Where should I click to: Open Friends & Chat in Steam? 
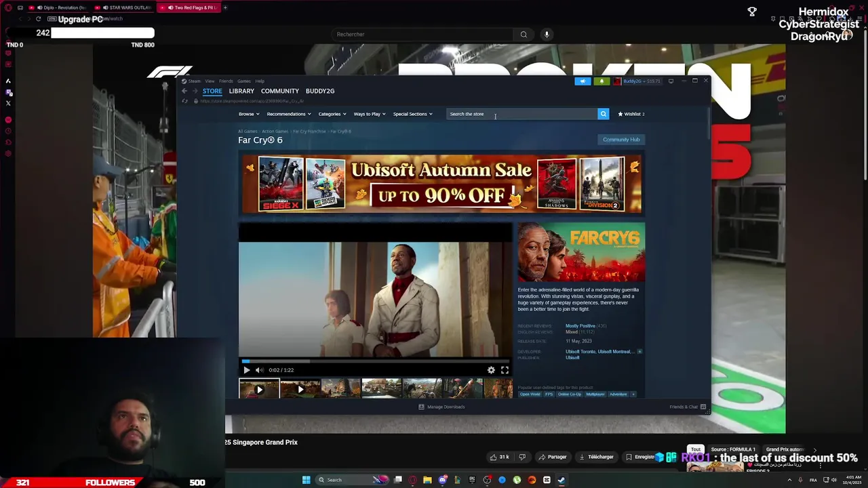[688, 407]
